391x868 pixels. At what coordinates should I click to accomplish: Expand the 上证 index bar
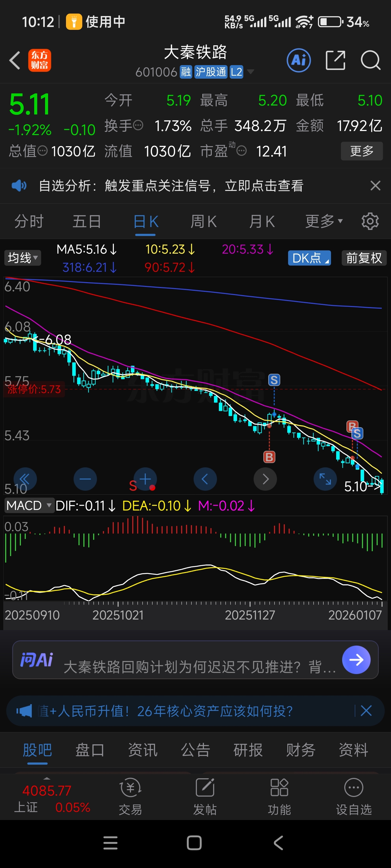point(47,778)
